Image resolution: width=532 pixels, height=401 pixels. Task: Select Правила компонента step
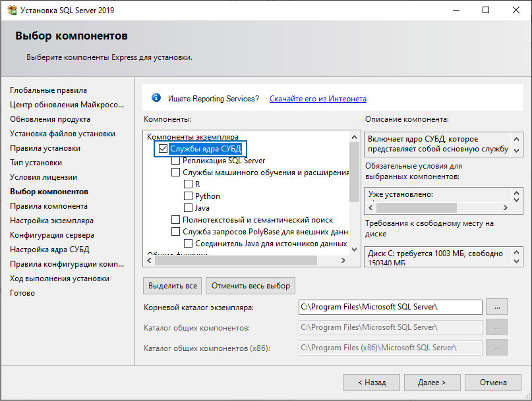click(49, 206)
